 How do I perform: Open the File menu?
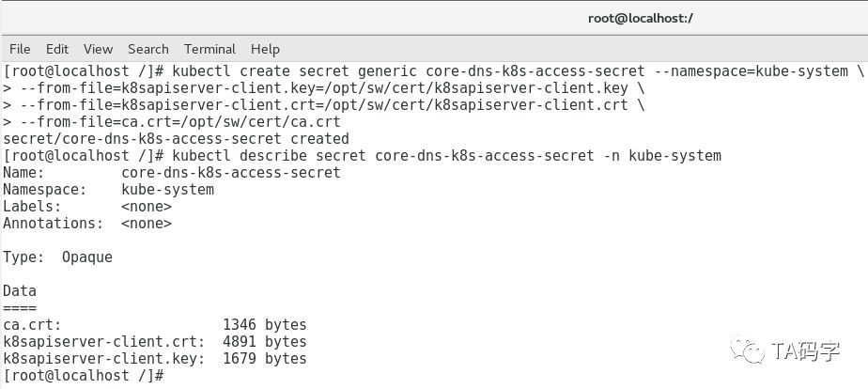[x=20, y=49]
